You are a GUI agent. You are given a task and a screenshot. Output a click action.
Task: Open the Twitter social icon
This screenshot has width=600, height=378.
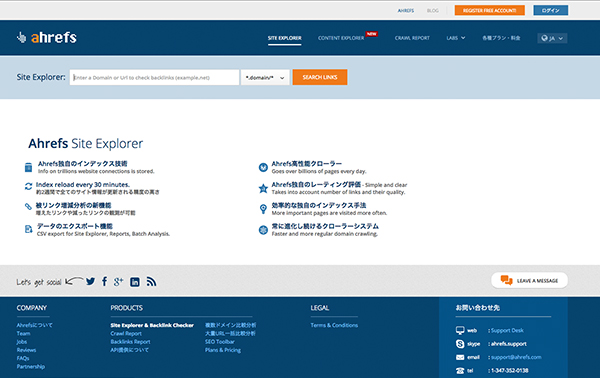pyautogui.click(x=91, y=282)
